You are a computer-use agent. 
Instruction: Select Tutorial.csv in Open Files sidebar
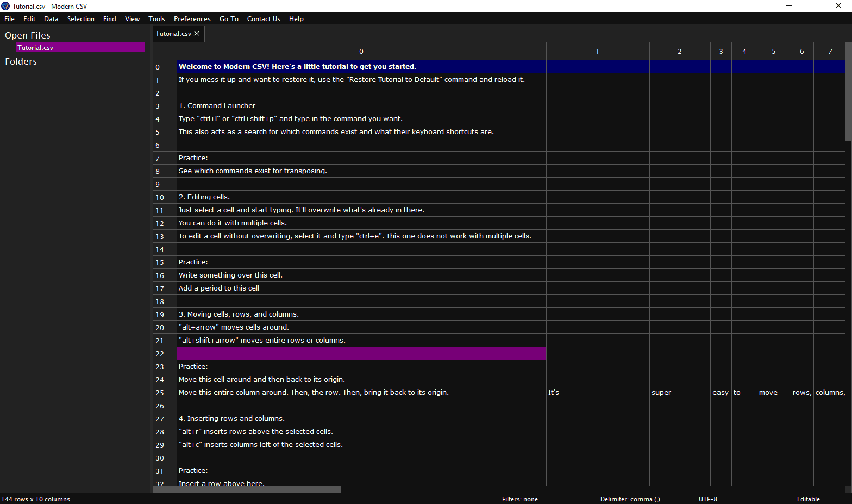pos(80,48)
